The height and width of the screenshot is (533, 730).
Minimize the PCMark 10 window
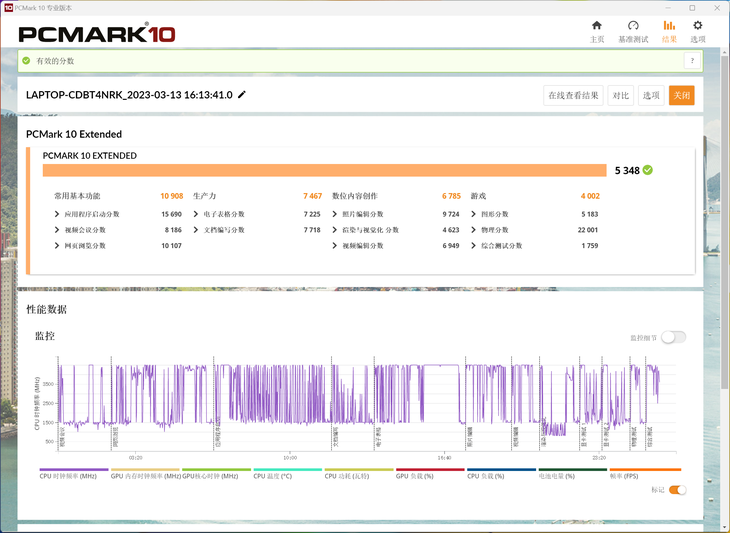[668, 8]
